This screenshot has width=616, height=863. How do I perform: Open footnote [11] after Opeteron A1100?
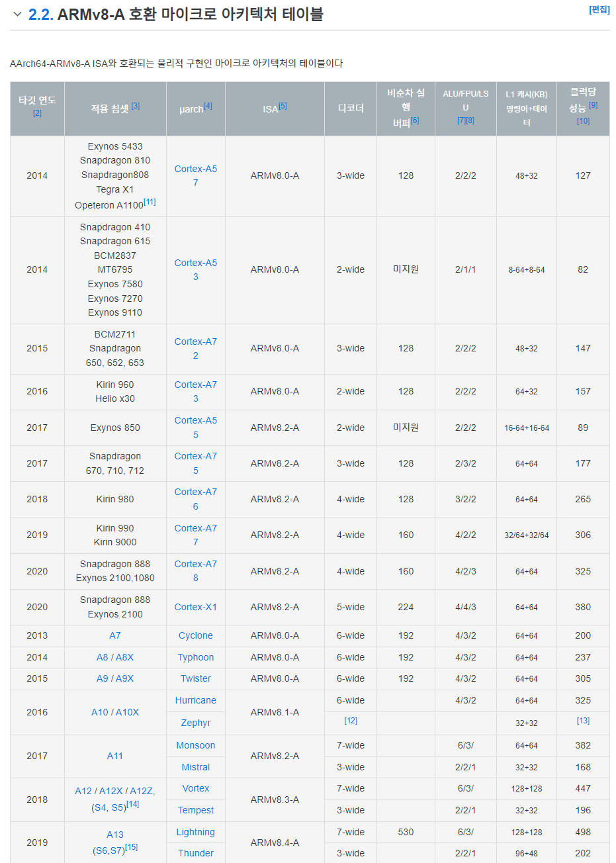[x=150, y=202]
